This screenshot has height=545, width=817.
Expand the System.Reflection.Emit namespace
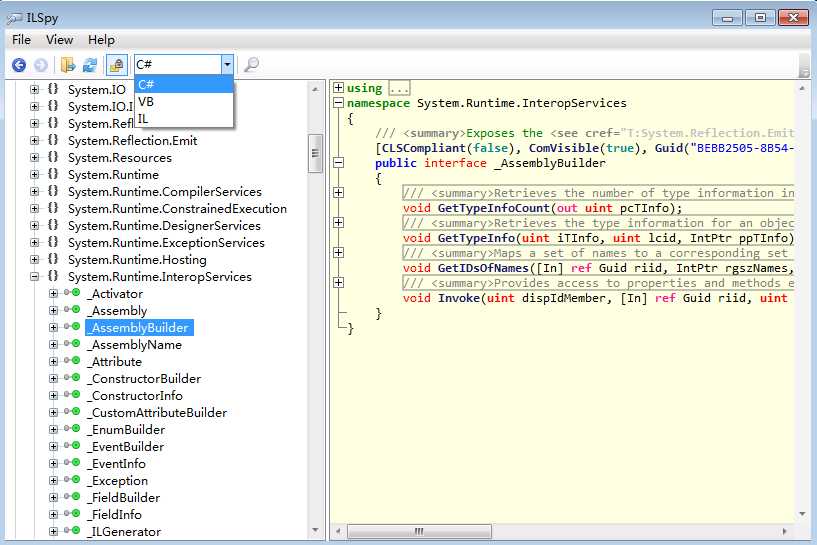tap(34, 141)
